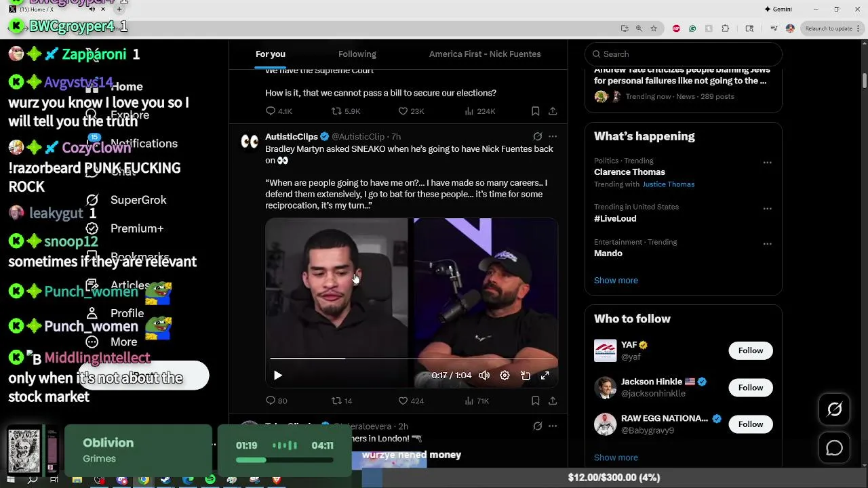868x488 pixels.
Task: Click Relaunch to update in Chrome
Action: (829, 28)
